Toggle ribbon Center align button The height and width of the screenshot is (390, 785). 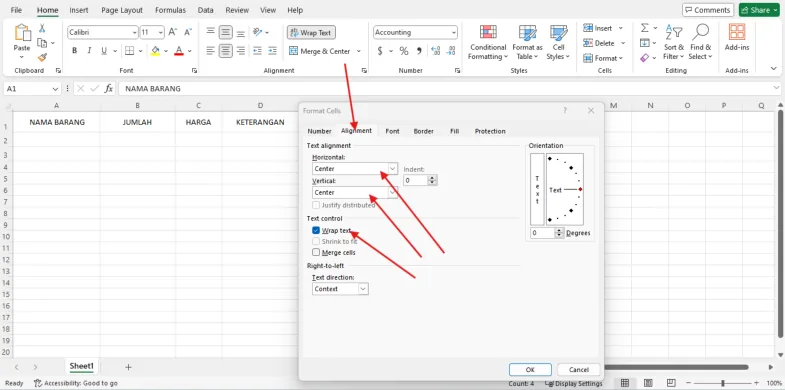tap(226, 51)
